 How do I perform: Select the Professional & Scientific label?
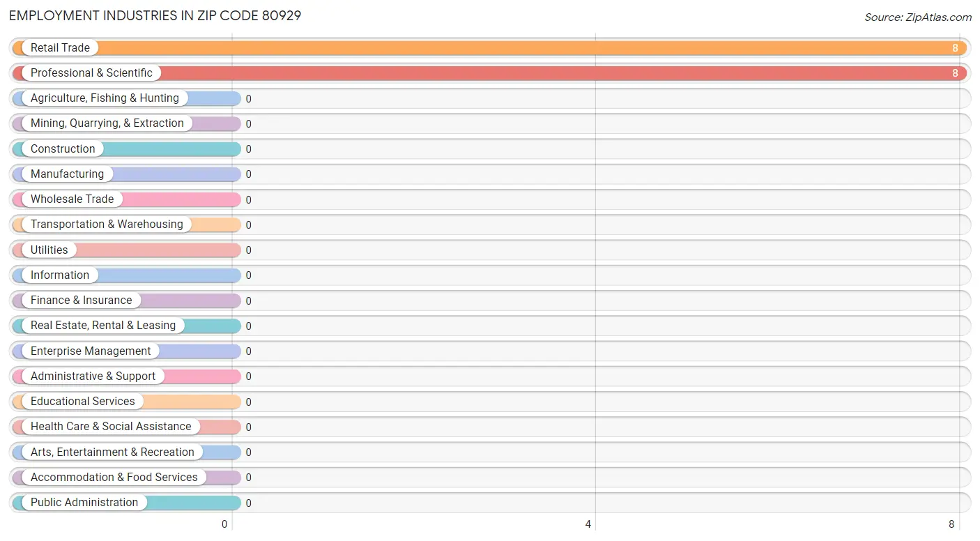point(91,73)
